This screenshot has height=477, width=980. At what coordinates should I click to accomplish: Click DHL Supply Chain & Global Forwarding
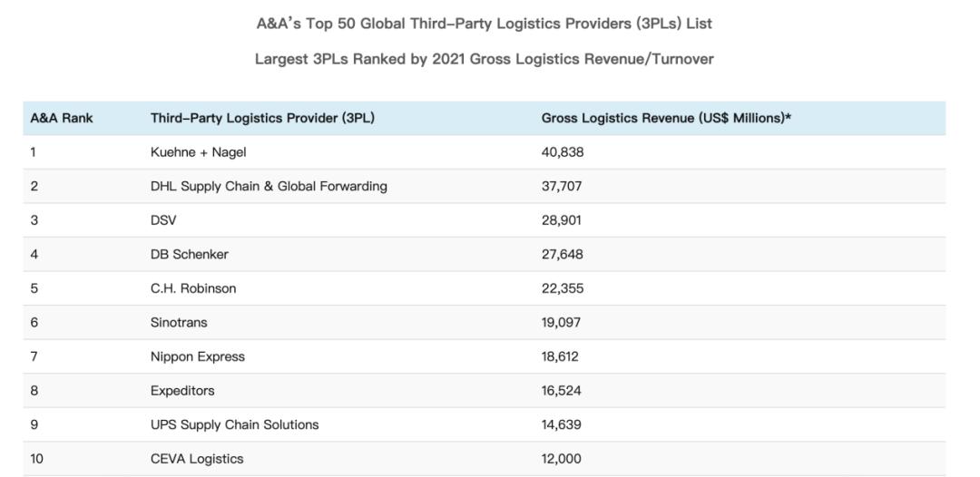click(269, 186)
